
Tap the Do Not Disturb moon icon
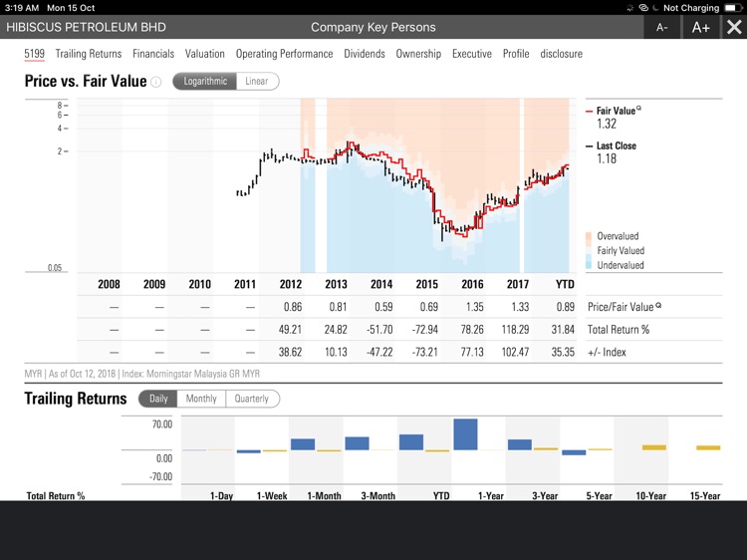pyautogui.click(x=655, y=8)
